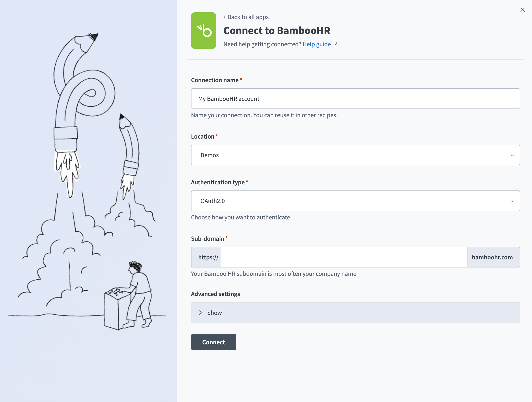Image resolution: width=532 pixels, height=402 pixels.
Task: Click the Sub-domain field label
Action: tap(207, 239)
